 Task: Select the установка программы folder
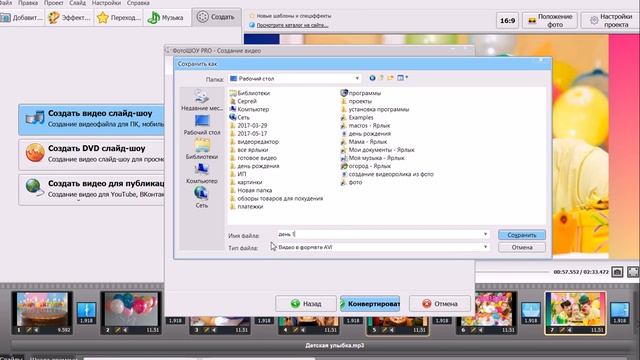[x=375, y=109]
